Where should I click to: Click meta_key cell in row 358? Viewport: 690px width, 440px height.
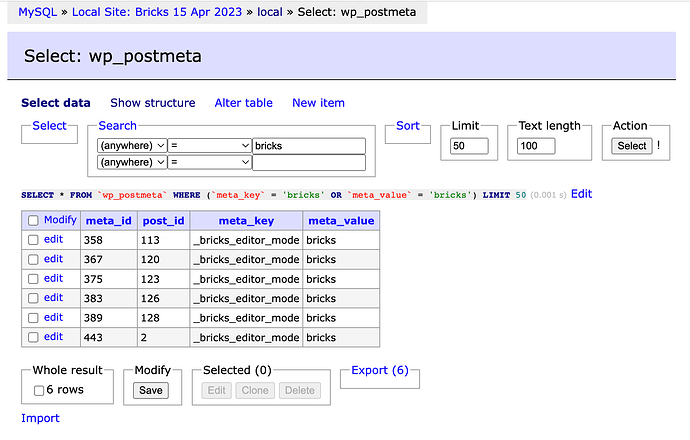pyautogui.click(x=246, y=240)
